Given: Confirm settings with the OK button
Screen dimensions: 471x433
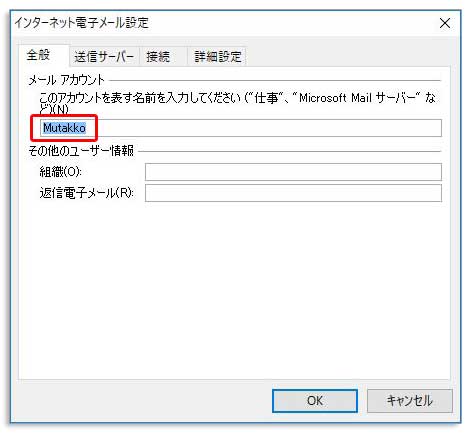Looking at the screenshot, I should coord(315,401).
